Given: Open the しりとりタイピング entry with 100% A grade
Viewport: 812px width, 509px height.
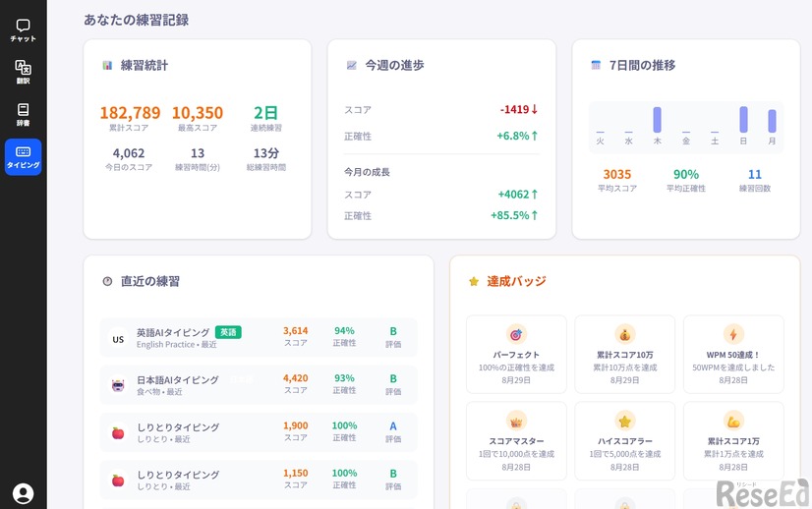Looking at the screenshot, I should [259, 432].
